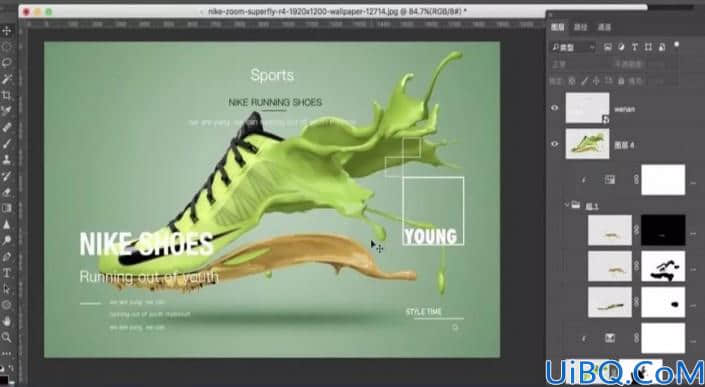Select the Dodge tool
705x387 pixels.
(x=7, y=240)
